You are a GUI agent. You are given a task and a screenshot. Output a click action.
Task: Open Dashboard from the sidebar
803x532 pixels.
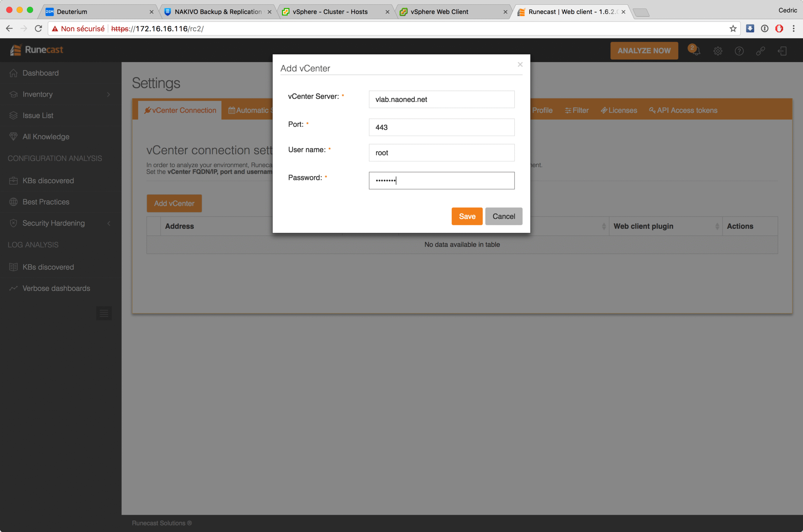40,73
